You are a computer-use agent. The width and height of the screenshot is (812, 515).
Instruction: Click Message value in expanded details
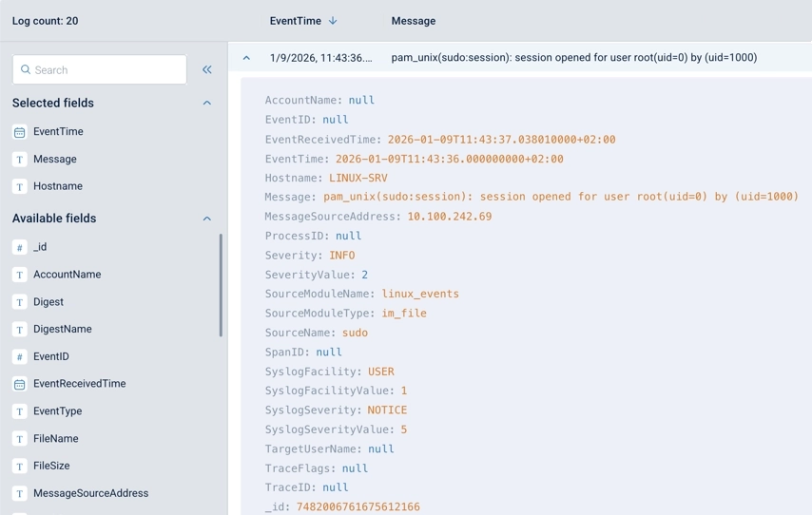(x=561, y=197)
